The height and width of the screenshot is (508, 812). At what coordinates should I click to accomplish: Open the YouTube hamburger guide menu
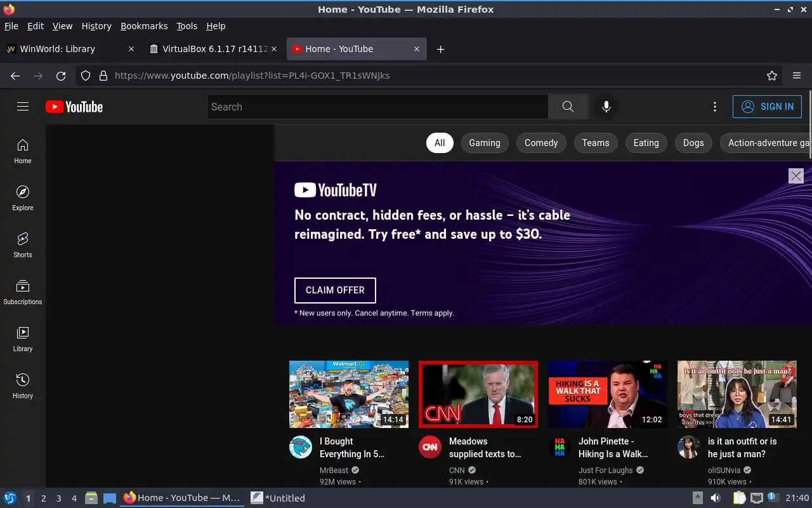click(x=23, y=107)
